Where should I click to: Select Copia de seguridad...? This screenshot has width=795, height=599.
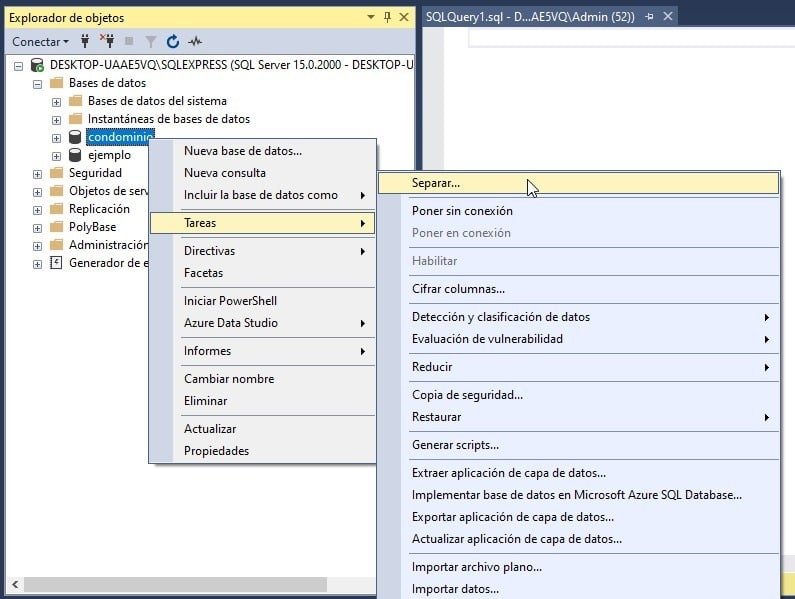coord(579,395)
